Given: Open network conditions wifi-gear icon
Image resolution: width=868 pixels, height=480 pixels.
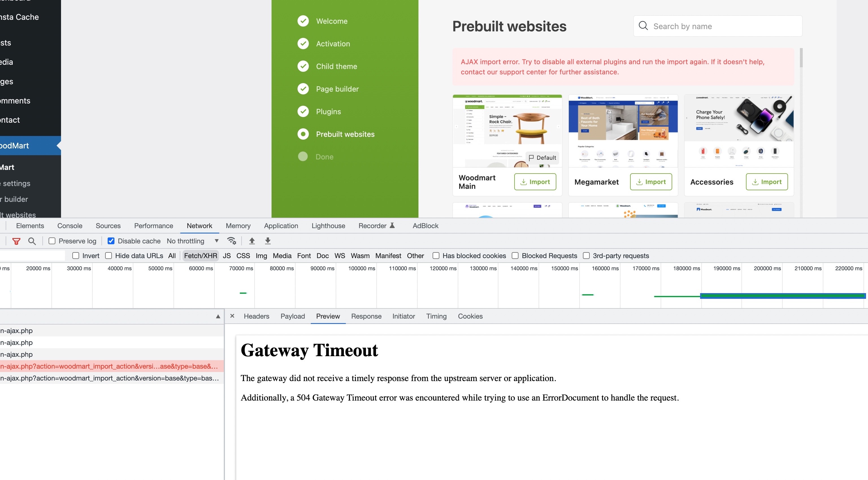Looking at the screenshot, I should pyautogui.click(x=231, y=241).
